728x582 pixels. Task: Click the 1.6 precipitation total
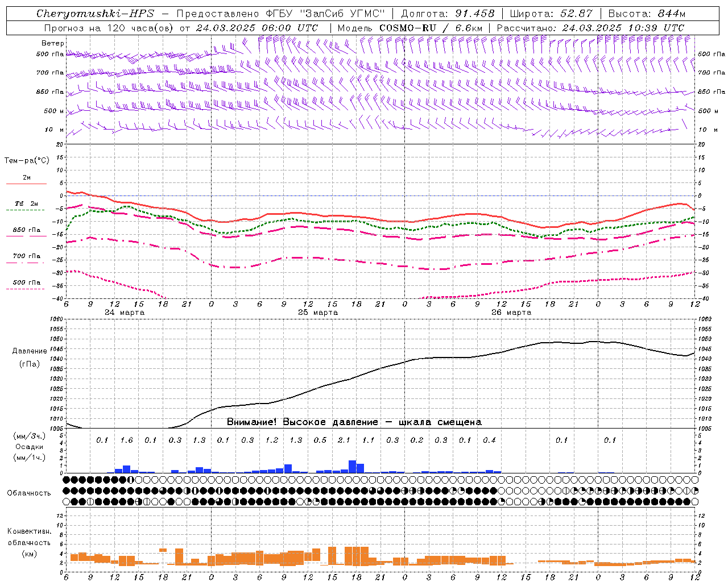click(x=126, y=440)
